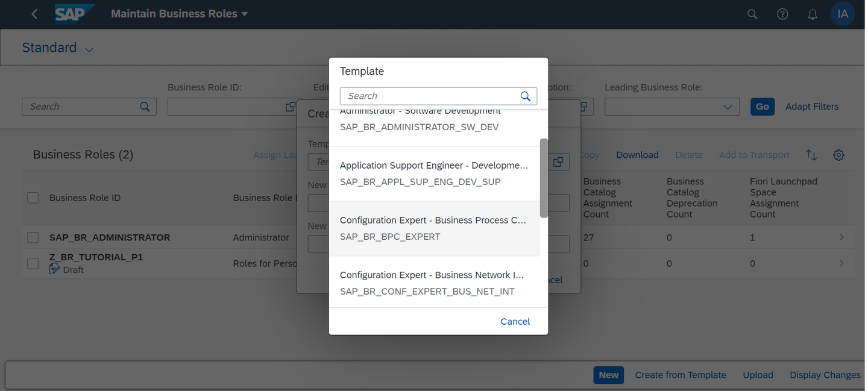This screenshot has height=391, width=868.
Task: Click the Go button
Action: (763, 107)
